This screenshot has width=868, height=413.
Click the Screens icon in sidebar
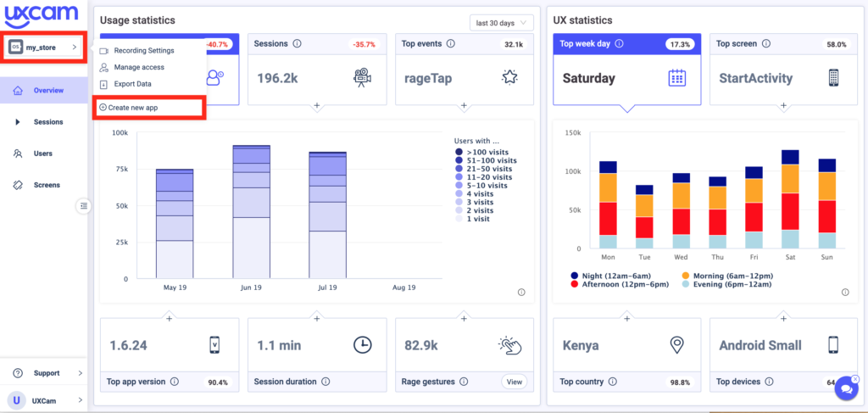[18, 185]
